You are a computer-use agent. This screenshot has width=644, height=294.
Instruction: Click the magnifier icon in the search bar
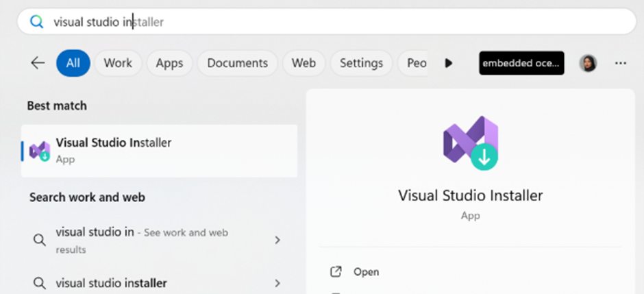coord(36,22)
